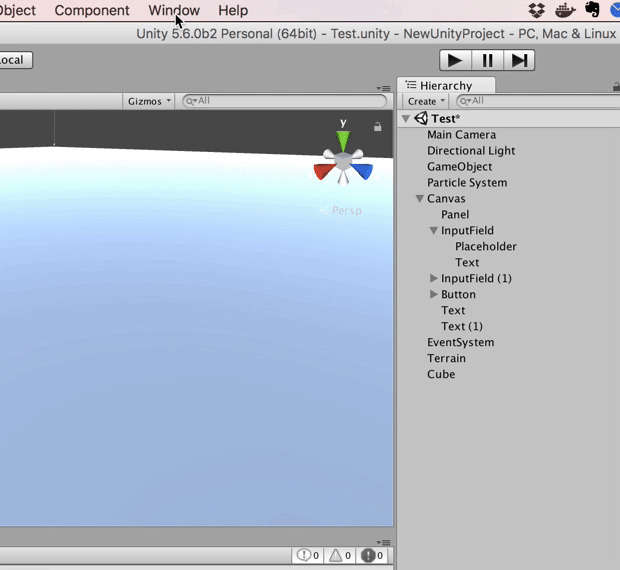Select EventSystem in Hierarchy

tap(461, 342)
